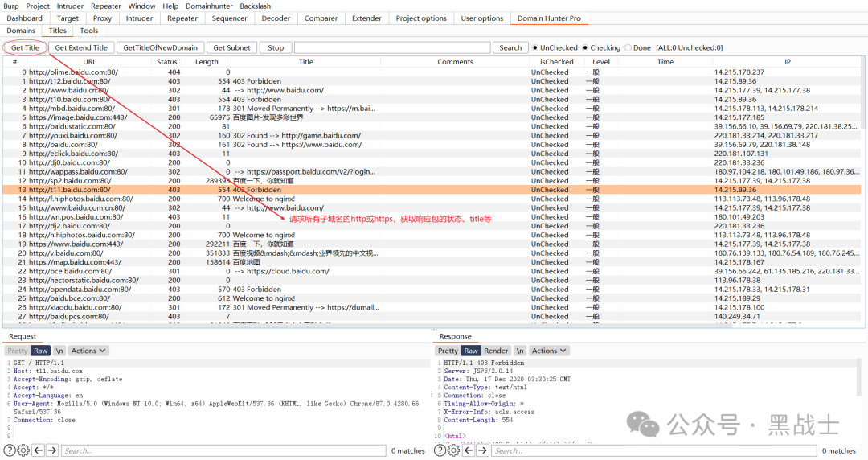This screenshot has height=460, width=868.
Task: Switch Response view to Pretty
Action: 448,351
